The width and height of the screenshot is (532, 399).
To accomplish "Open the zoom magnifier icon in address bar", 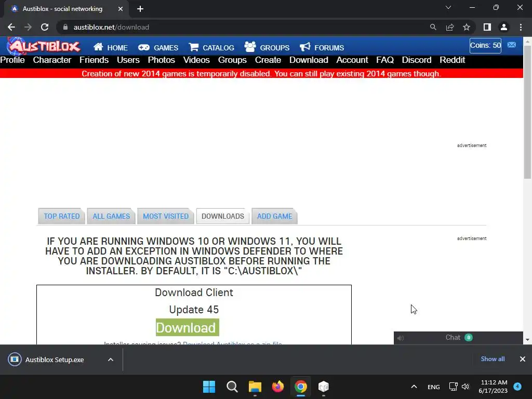I will tap(433, 27).
